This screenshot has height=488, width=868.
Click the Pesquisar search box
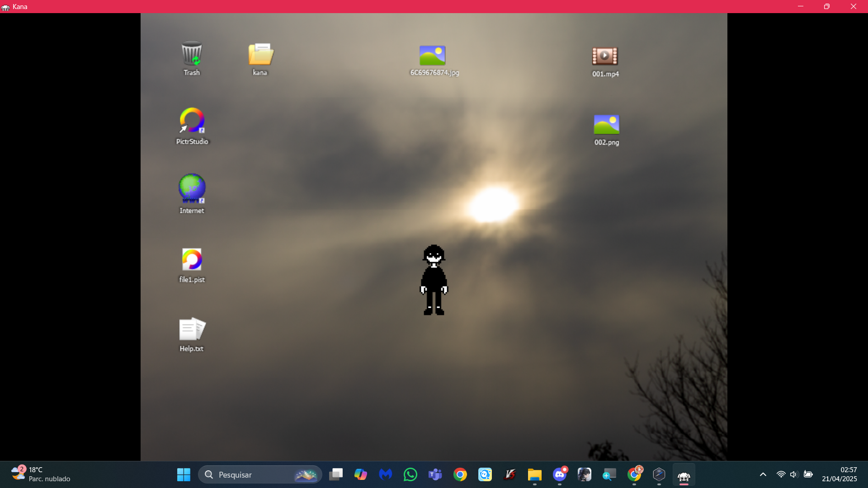pos(260,474)
